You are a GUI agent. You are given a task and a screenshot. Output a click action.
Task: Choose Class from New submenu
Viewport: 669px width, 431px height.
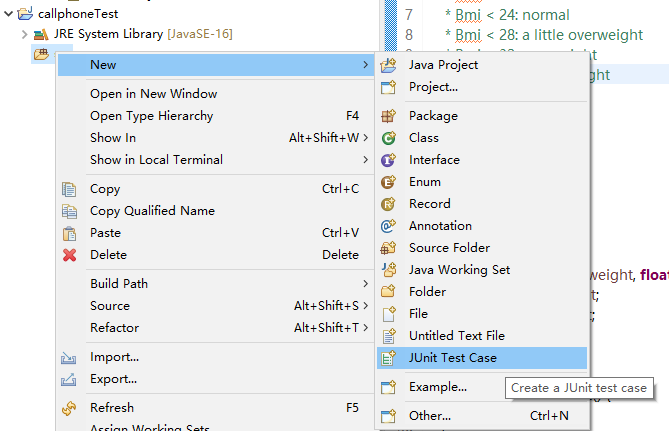click(482, 138)
